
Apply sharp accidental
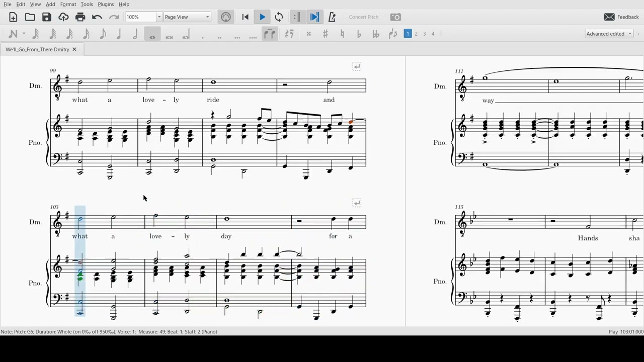pos(325,34)
